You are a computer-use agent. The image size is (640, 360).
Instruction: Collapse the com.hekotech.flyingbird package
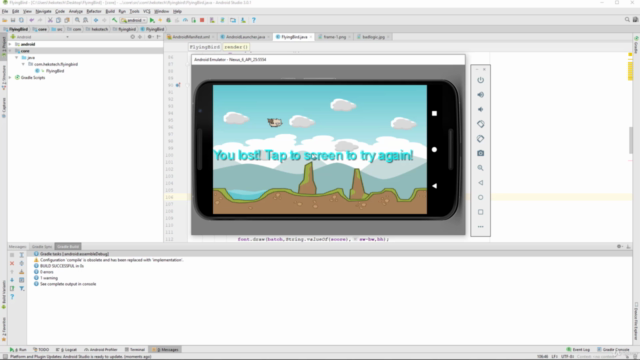23,64
